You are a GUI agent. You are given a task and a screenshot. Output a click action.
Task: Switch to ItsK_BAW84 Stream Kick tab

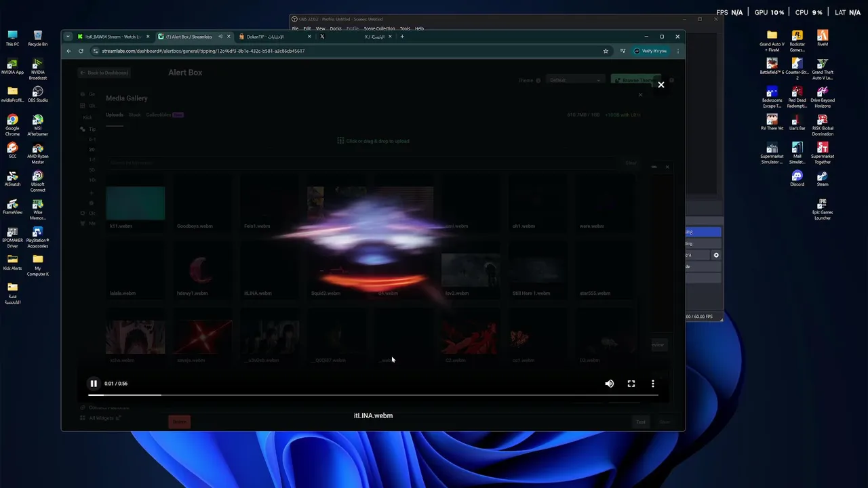(x=113, y=37)
